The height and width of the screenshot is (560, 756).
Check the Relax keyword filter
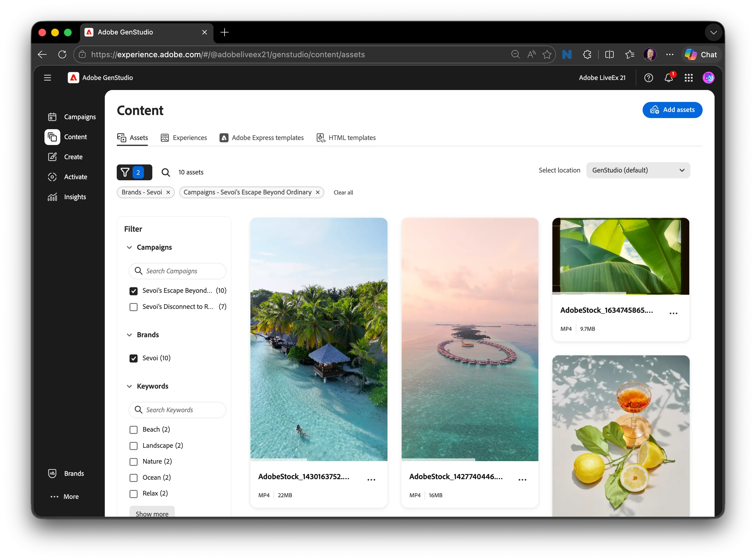click(134, 494)
